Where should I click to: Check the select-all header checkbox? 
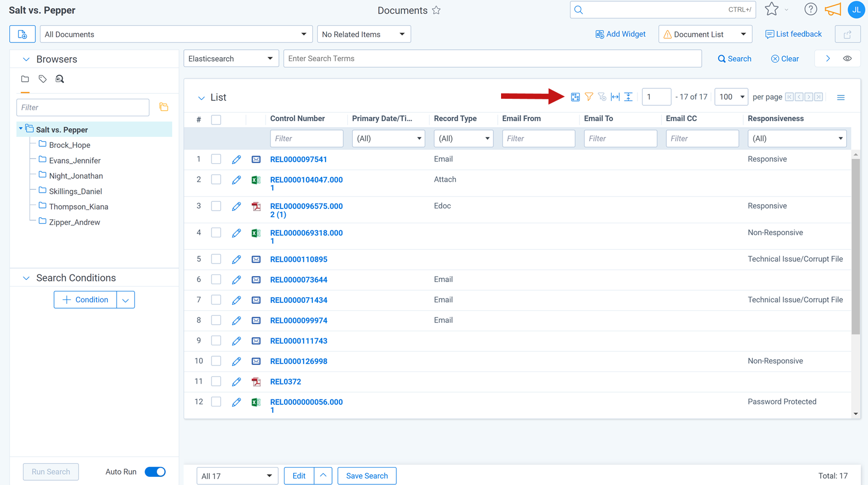point(216,119)
